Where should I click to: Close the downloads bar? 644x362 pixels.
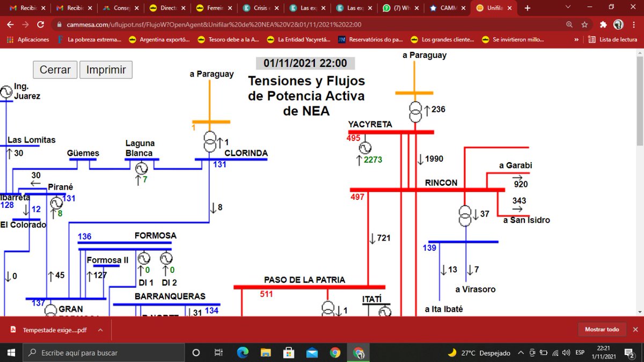(x=635, y=330)
